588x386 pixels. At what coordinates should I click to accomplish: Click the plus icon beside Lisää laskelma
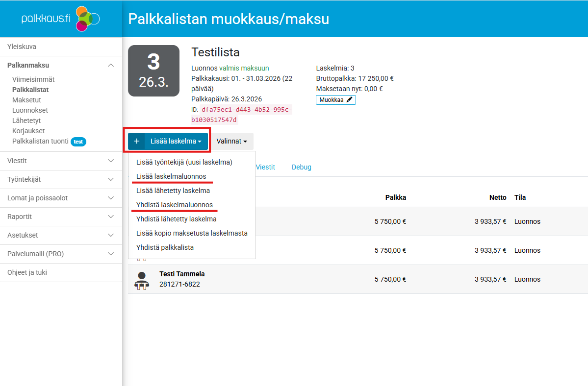tap(136, 141)
